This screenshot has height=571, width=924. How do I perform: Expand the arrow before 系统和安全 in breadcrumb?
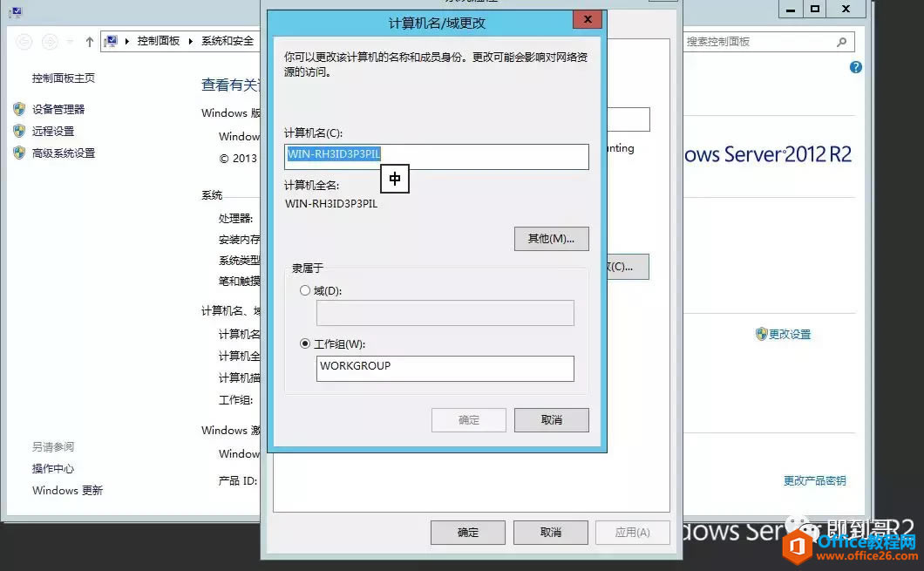coord(190,41)
